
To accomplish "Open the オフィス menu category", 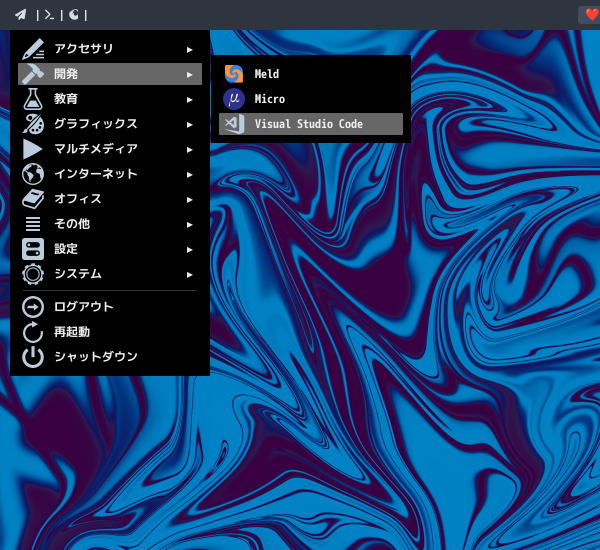I will coord(110,199).
